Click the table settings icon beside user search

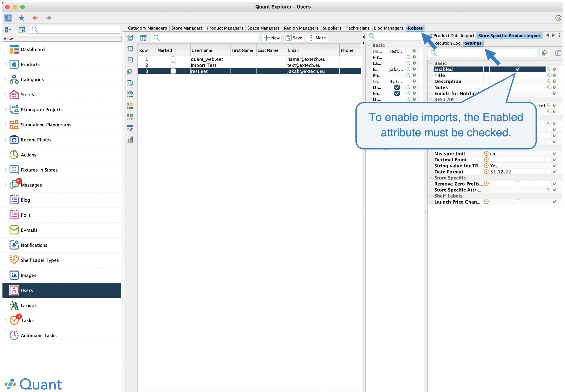(x=143, y=38)
